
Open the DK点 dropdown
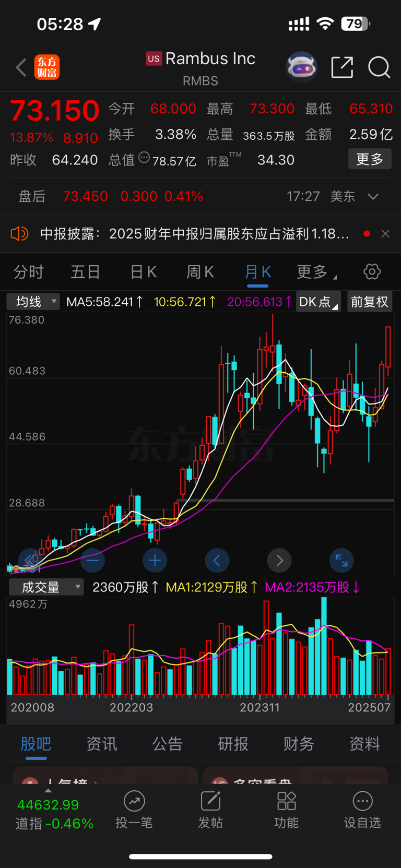318,302
